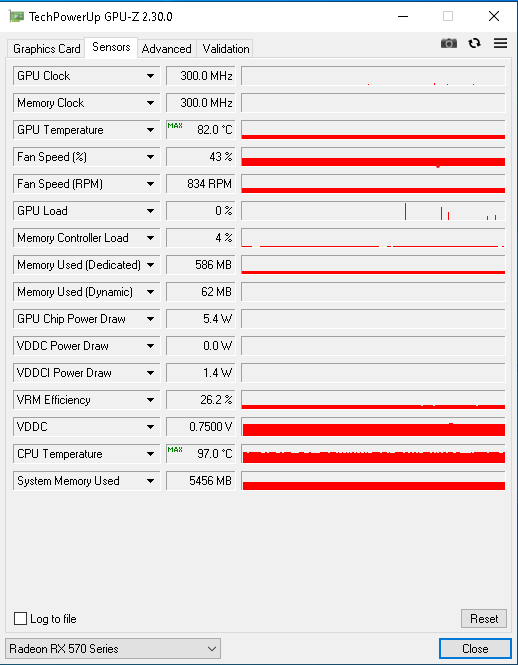Expand the GPU Temperature sensor dropdown
Viewport: 518px width, 665px height.
pos(150,130)
